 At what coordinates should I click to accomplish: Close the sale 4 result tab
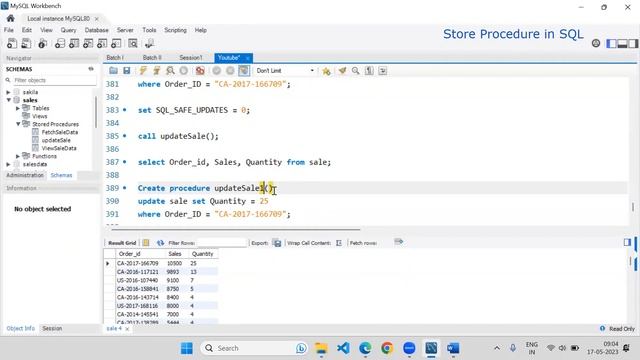[x=127, y=329]
